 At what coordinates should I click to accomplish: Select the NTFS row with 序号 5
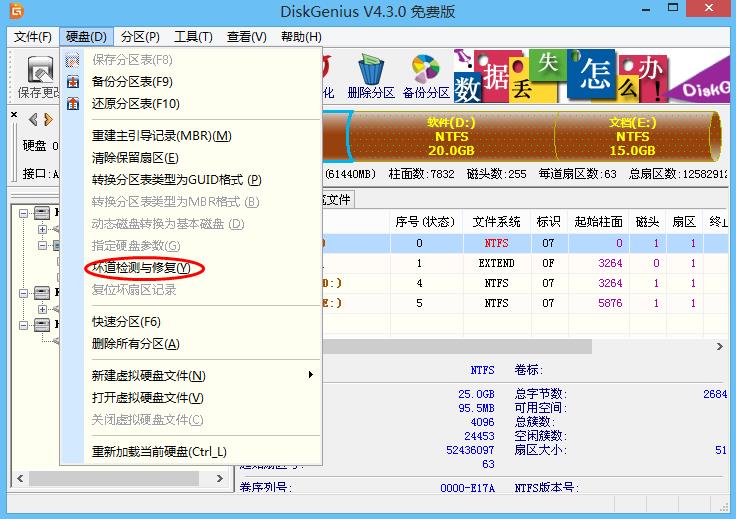(525, 303)
